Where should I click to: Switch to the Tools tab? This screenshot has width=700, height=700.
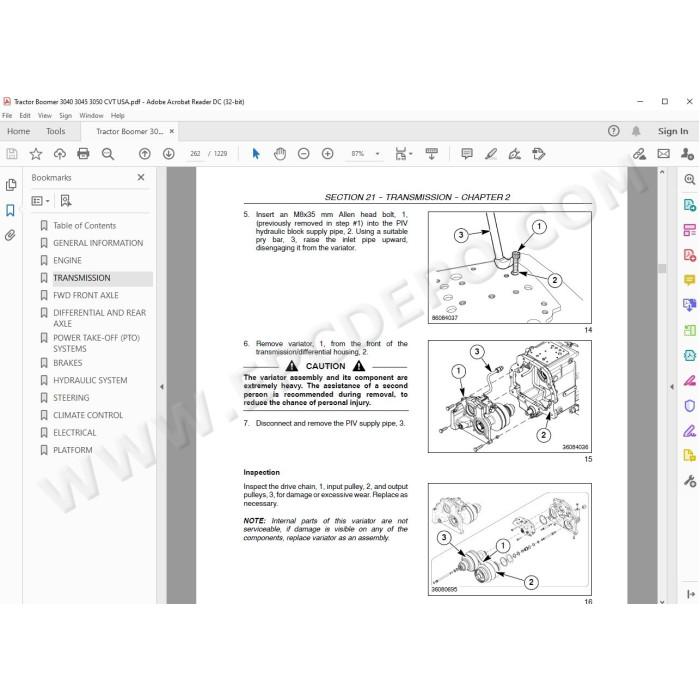pyautogui.click(x=55, y=131)
